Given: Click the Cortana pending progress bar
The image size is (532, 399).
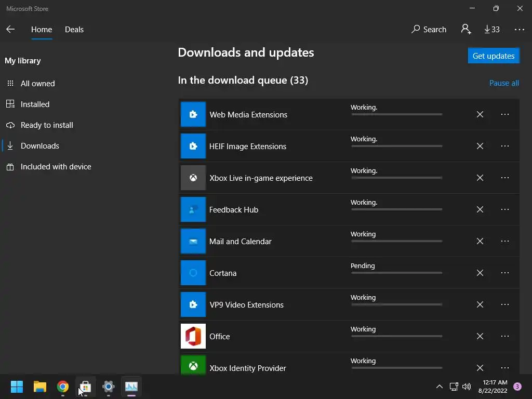Looking at the screenshot, I should pyautogui.click(x=396, y=273).
